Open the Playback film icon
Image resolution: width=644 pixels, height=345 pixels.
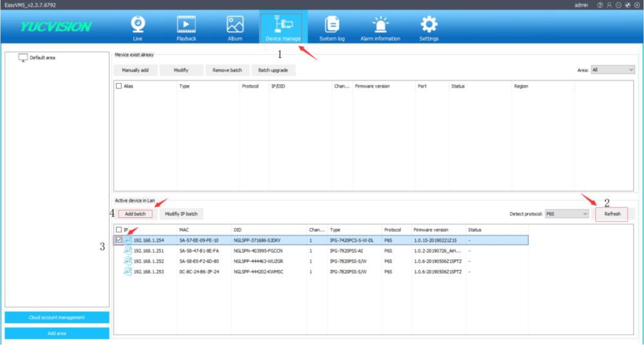point(186,24)
